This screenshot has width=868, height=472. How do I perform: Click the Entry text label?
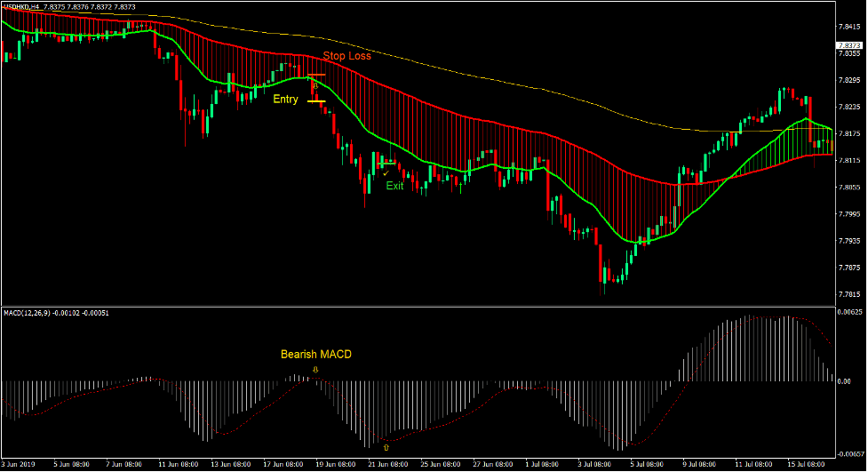click(285, 100)
